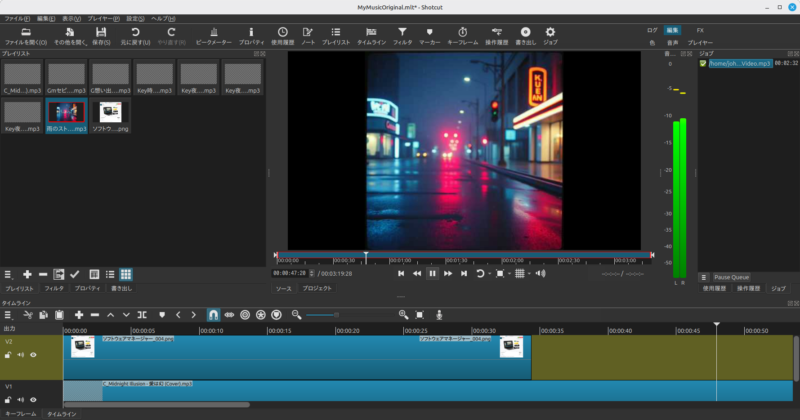This screenshot has width=800, height=420.
Task: Open the playlist hamburger menu
Action: pyautogui.click(x=8, y=274)
